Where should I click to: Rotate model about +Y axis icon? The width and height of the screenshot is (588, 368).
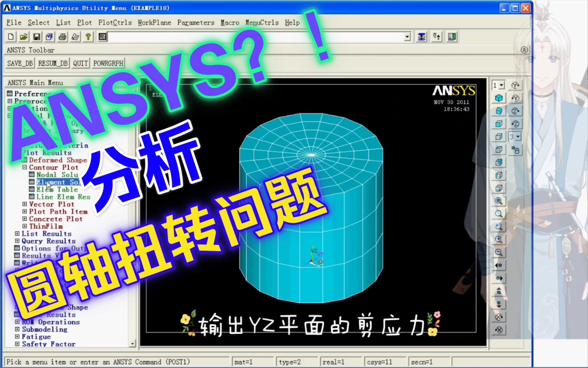(516, 85)
